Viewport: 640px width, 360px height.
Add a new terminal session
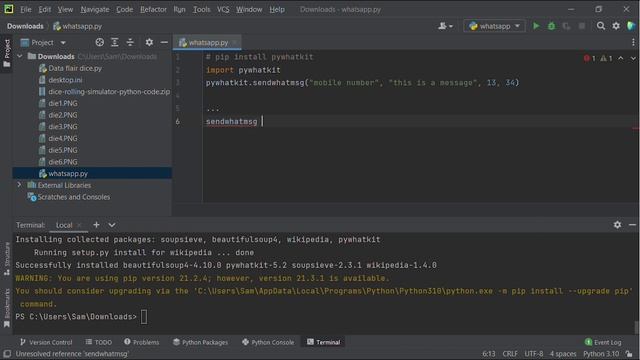pos(96,225)
